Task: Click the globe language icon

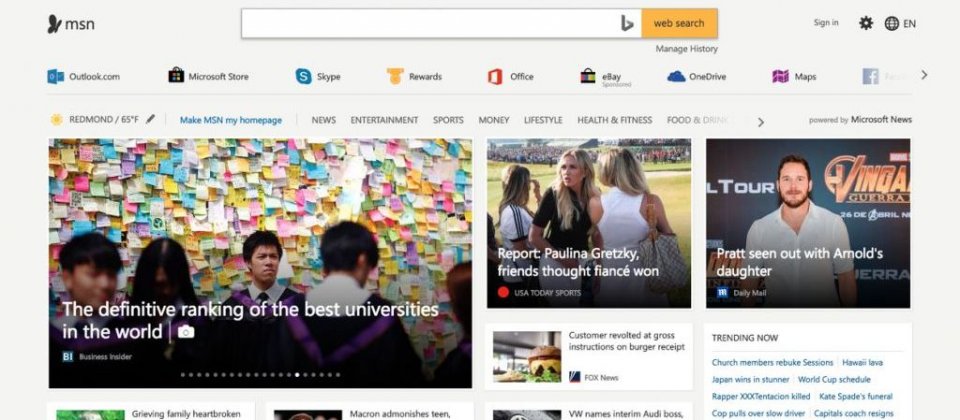Action: coord(892,23)
